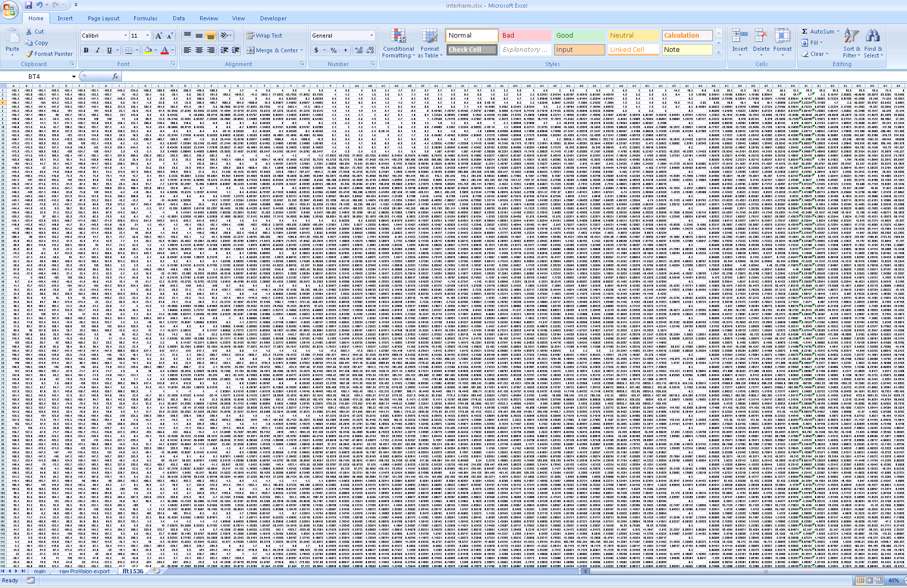Screen dimensions: 907x588
Task: Click the Find & Select binoculars icon
Action: click(x=873, y=35)
